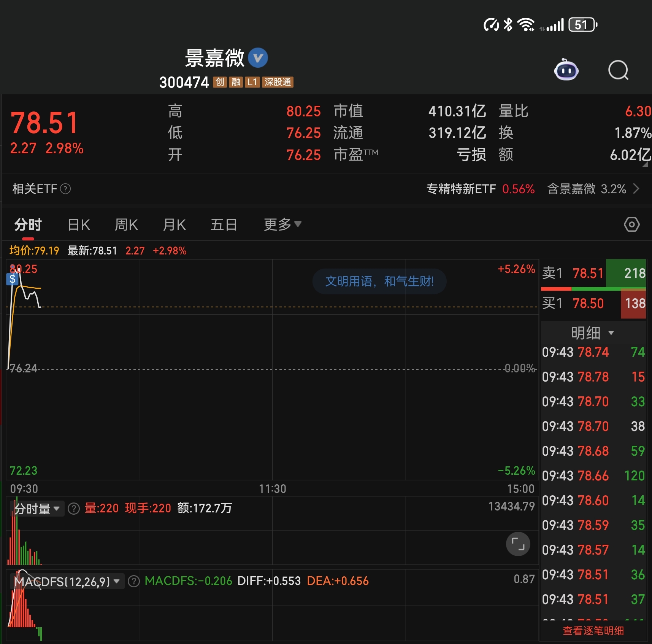Switch to the 五日 tab
Viewport: 652px width, 644px height.
224,224
